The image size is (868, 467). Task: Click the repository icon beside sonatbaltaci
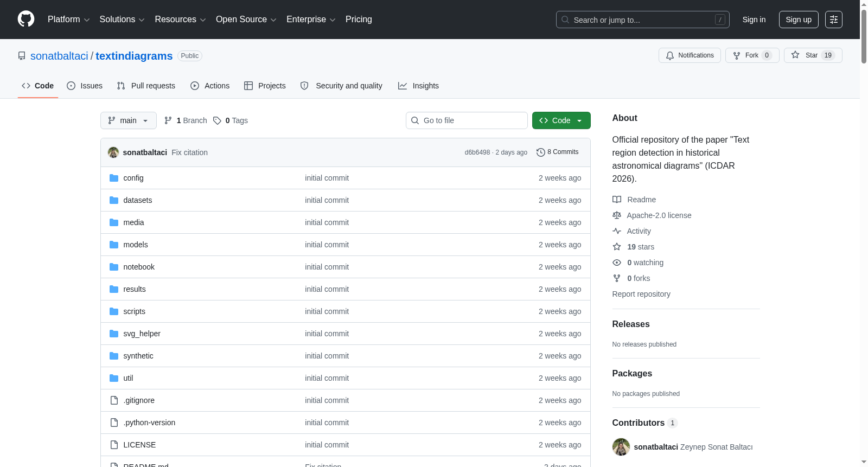pyautogui.click(x=22, y=56)
